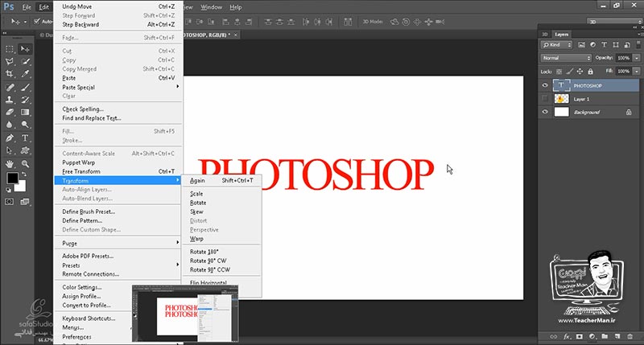The height and width of the screenshot is (345, 644).
Task: Choose Warp in Transform submenu
Action: 222,238
